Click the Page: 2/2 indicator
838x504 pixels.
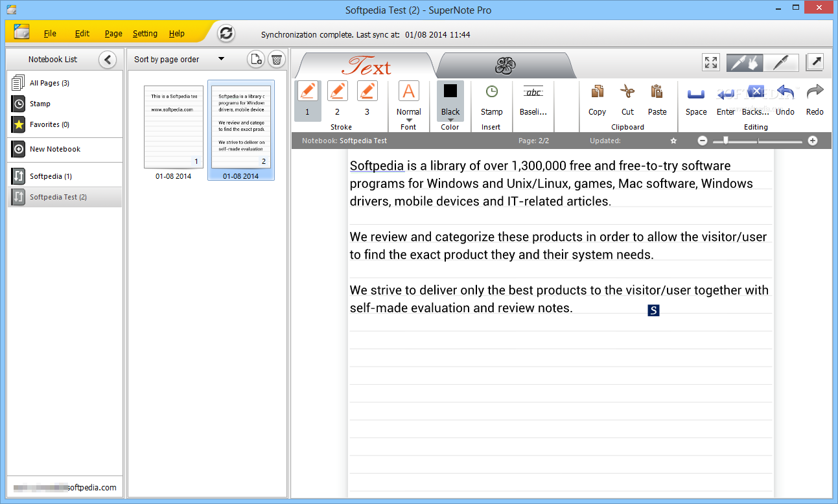coord(534,141)
